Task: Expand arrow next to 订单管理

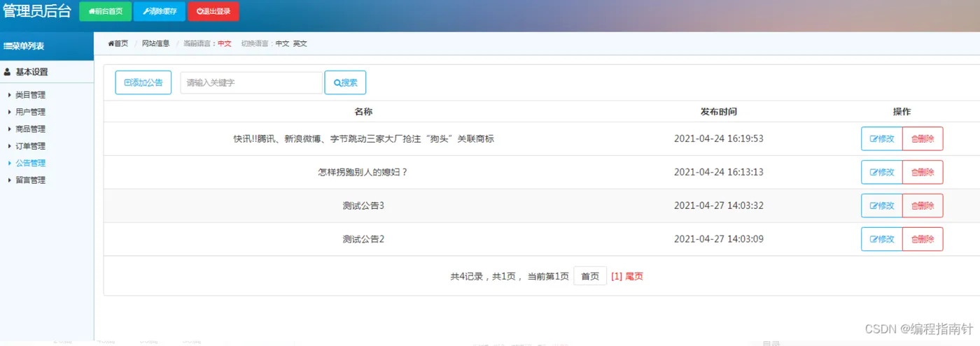Action: (x=10, y=146)
